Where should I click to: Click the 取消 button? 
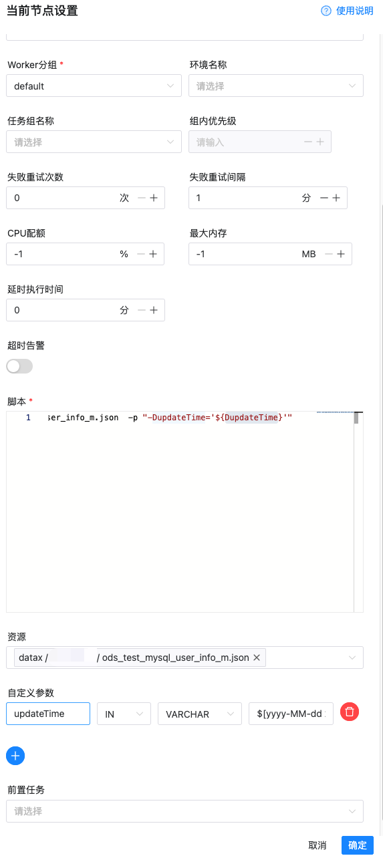(x=317, y=845)
